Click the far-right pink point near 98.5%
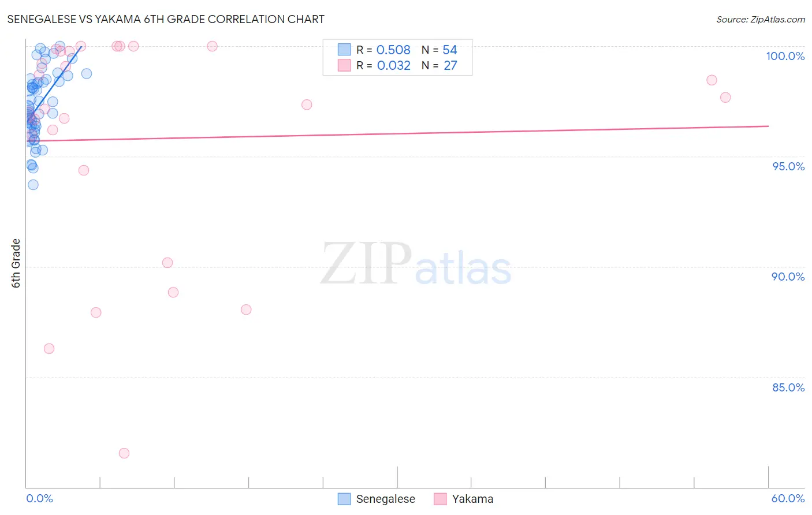This screenshot has height=515, width=812. coord(712,80)
